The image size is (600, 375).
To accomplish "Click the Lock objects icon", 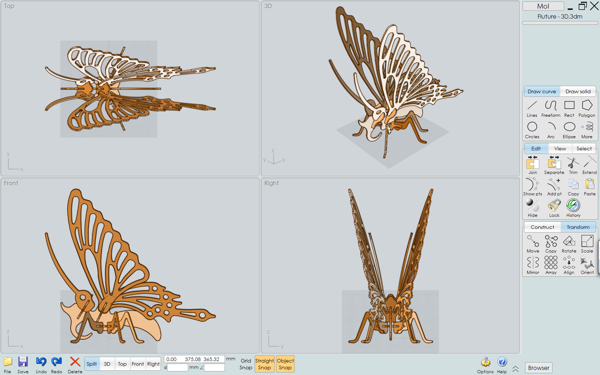I will click(x=554, y=208).
